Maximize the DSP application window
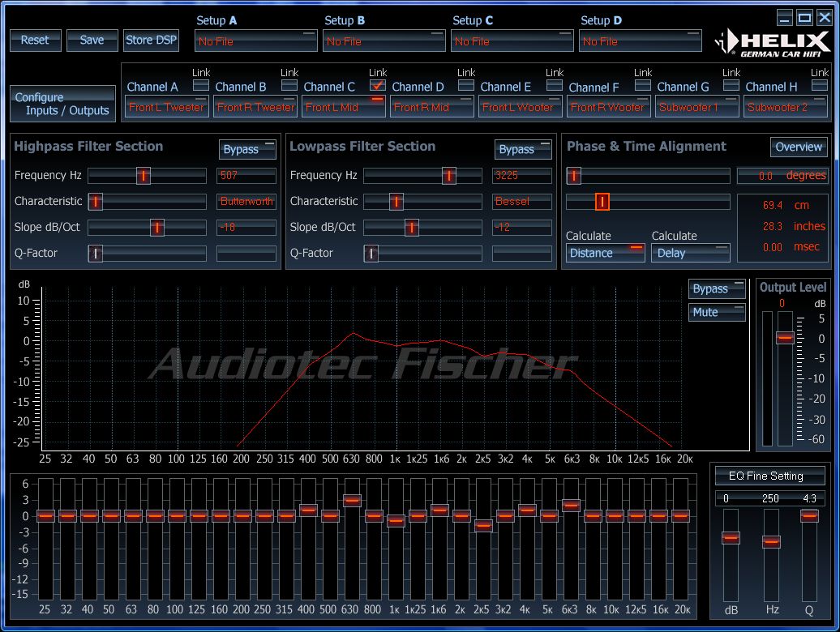This screenshot has width=840, height=632. (804, 18)
